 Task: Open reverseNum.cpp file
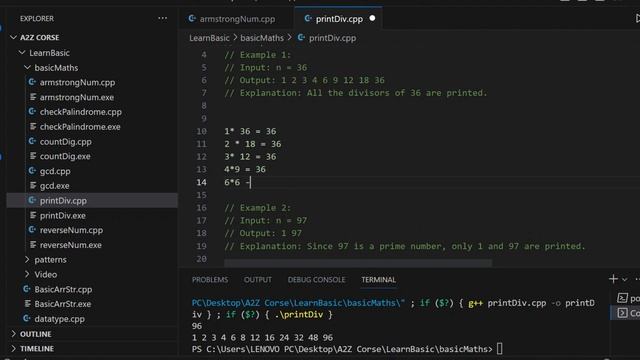tap(71, 230)
